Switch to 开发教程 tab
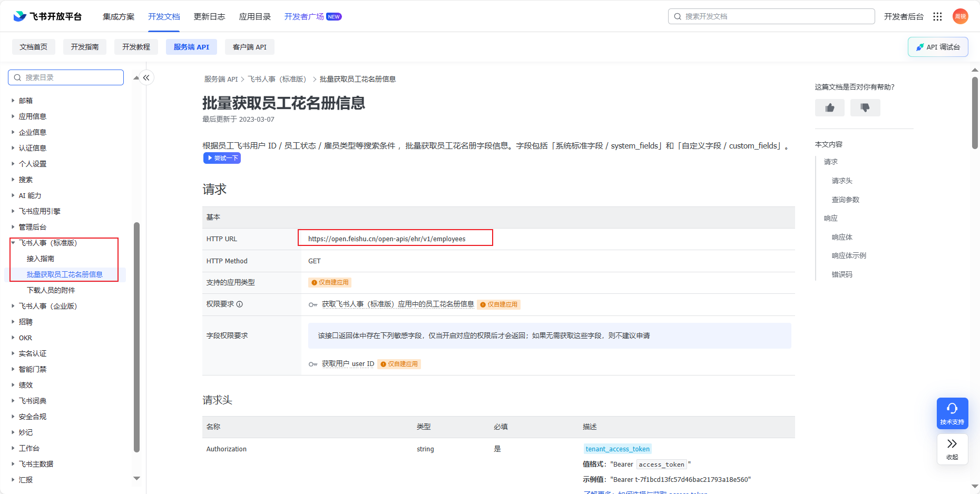 pyautogui.click(x=136, y=47)
